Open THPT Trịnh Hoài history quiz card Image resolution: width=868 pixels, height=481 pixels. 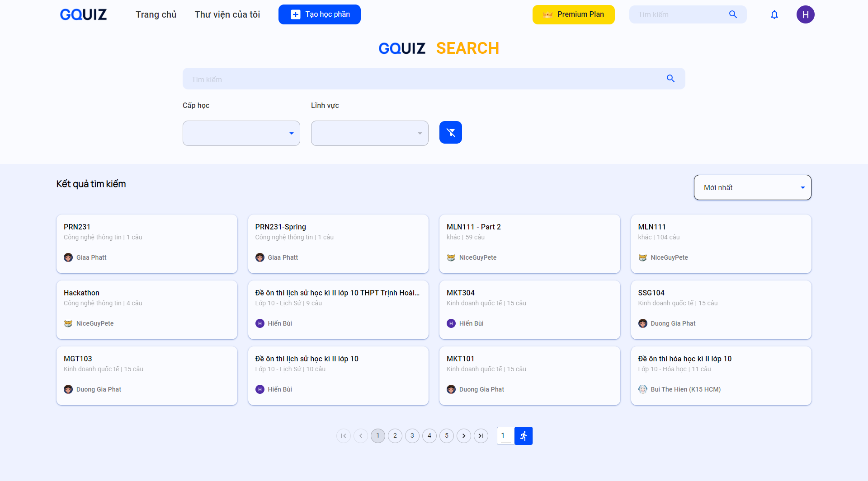338,310
